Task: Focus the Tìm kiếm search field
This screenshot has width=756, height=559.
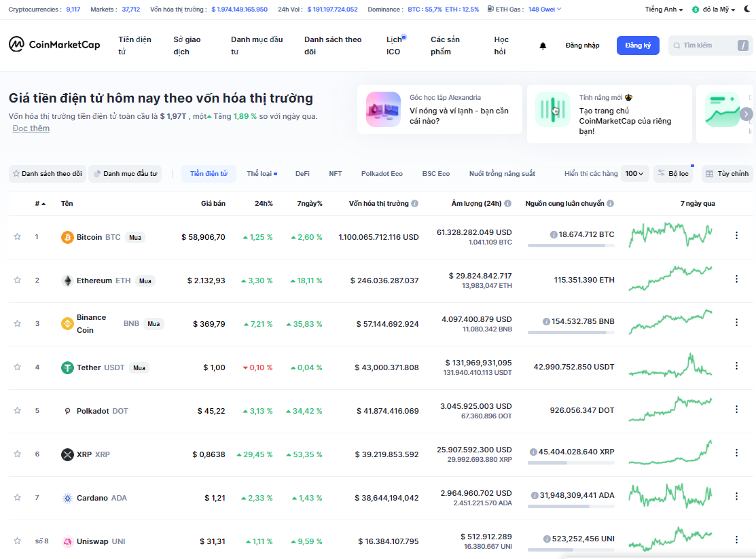Action: (710, 46)
